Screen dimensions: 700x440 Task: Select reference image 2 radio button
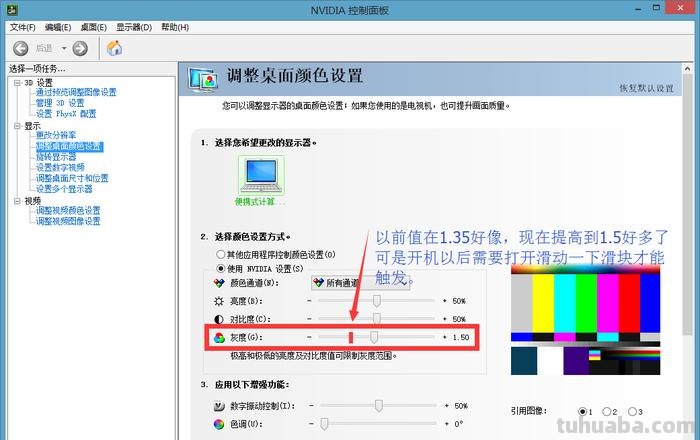tap(606, 411)
